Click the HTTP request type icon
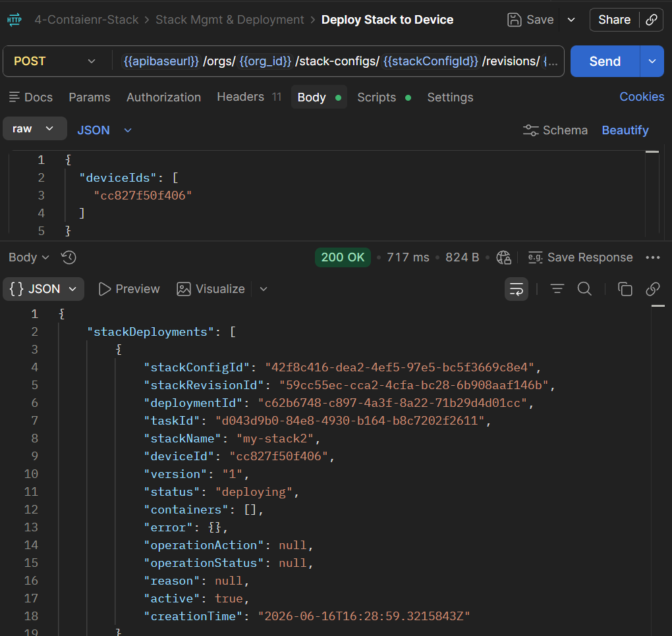 click(14, 20)
